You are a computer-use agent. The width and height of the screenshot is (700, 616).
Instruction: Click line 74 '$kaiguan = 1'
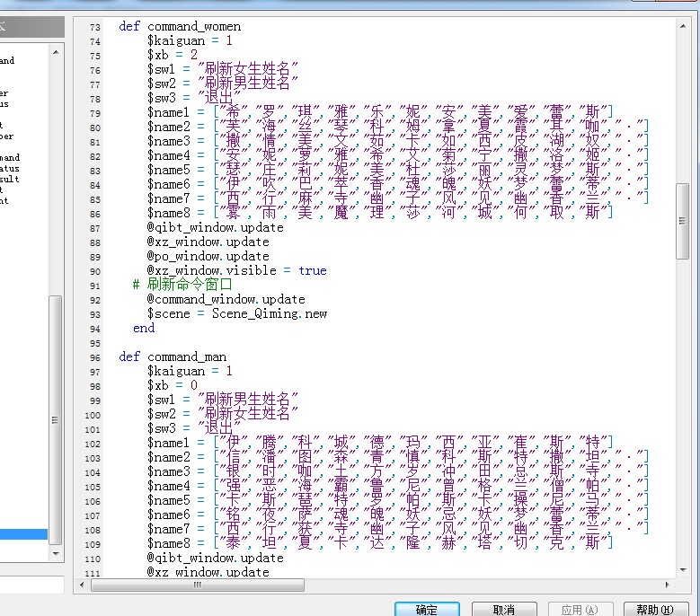tap(190, 41)
